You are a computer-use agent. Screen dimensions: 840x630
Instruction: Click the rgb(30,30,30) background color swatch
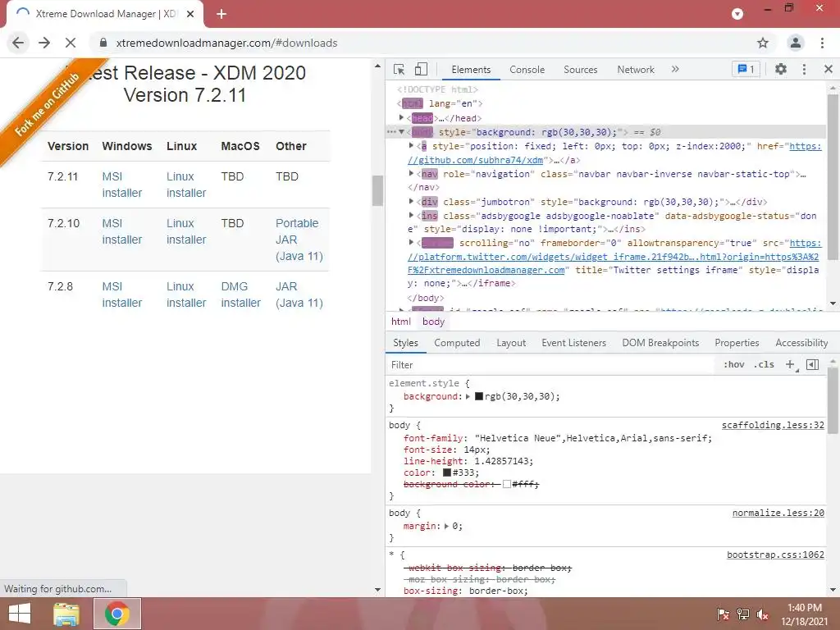pos(479,396)
